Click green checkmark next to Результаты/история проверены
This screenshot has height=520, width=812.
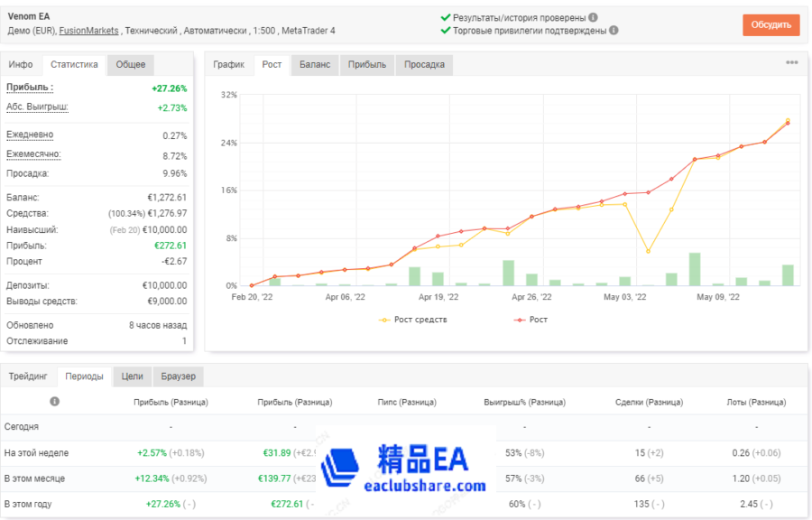click(446, 17)
